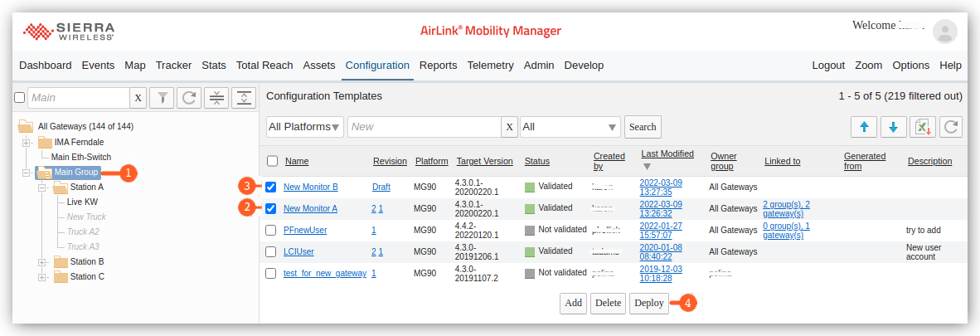The width and height of the screenshot is (980, 336).
Task: Click the filter funnel icon in tree toolbar
Action: click(x=162, y=98)
